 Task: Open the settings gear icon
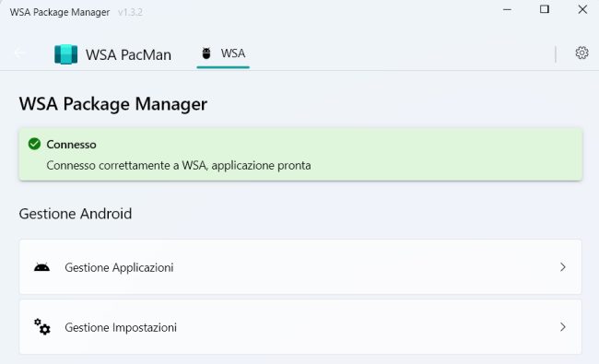pos(581,53)
